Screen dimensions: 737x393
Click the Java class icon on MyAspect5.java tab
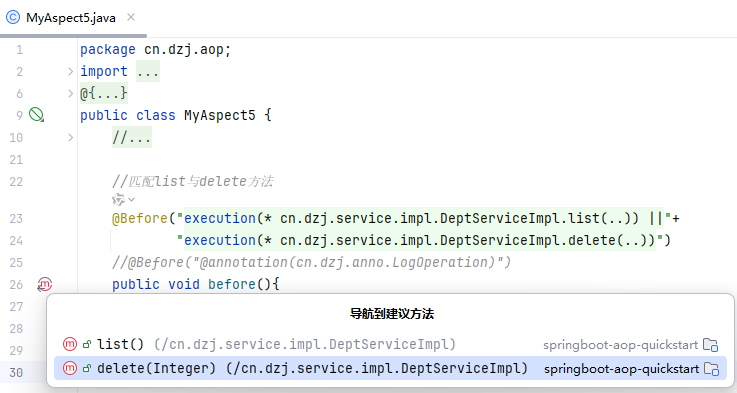(13, 18)
